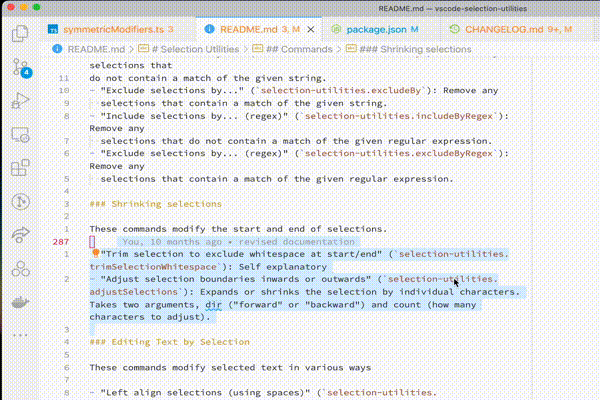
Task: Close the README.md tab
Action: pyautogui.click(x=311, y=29)
